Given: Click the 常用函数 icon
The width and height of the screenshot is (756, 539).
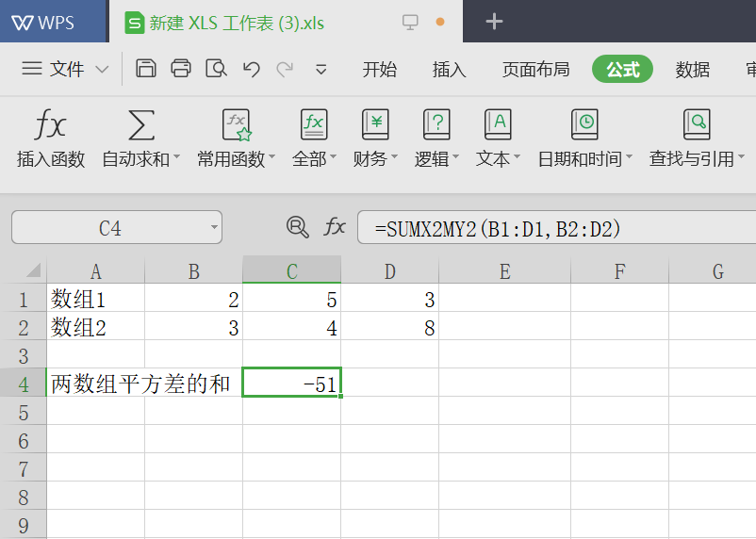Looking at the screenshot, I should 237,124.
